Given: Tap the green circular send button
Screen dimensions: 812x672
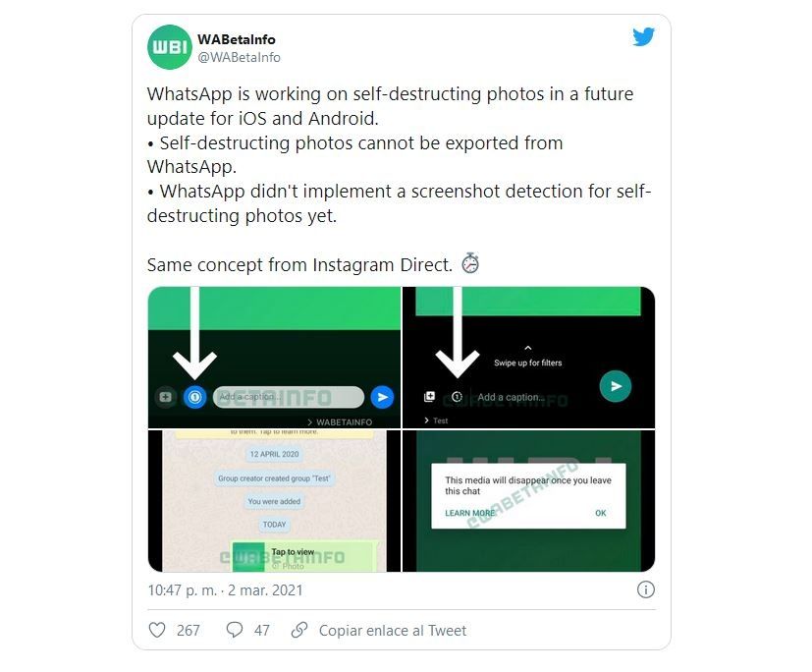Looking at the screenshot, I should [616, 386].
